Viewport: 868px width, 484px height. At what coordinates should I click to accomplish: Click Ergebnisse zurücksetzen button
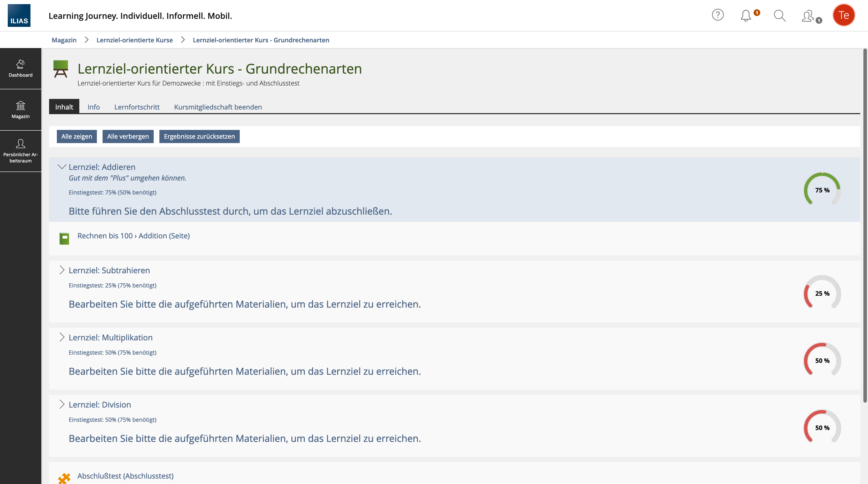[x=199, y=136]
